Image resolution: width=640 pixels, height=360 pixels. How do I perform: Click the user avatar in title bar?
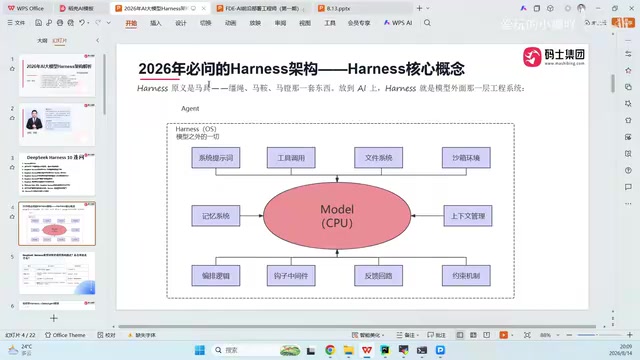[x=581, y=8]
